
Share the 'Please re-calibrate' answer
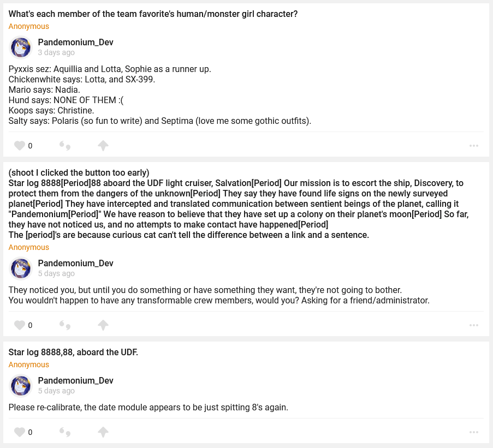103,432
